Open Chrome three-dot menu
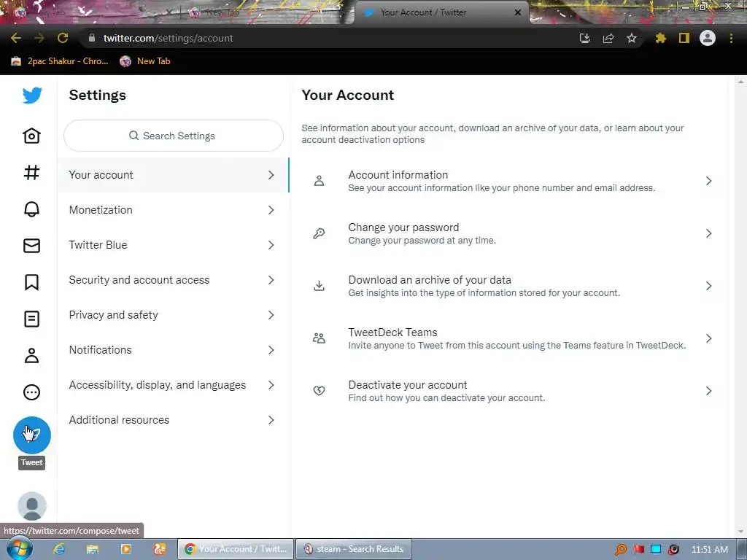 731,38
